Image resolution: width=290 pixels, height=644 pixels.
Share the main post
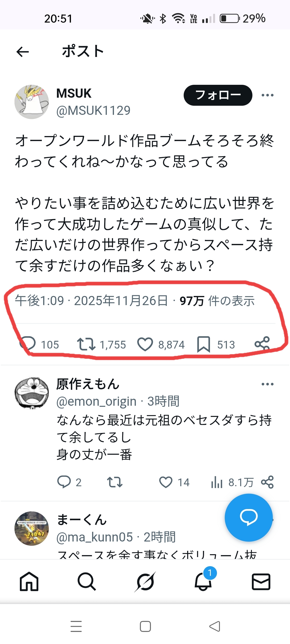coord(262,344)
